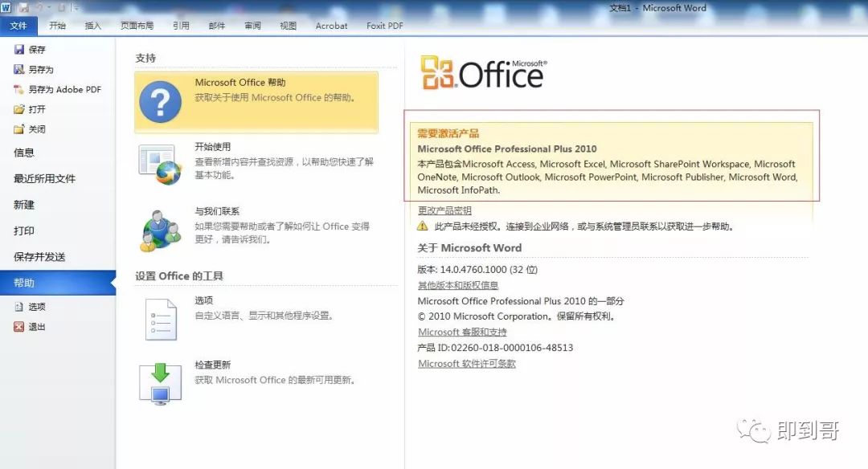Select Info (信息) in backstage sidebar
This screenshot has height=469, width=868.
pyautogui.click(x=24, y=153)
